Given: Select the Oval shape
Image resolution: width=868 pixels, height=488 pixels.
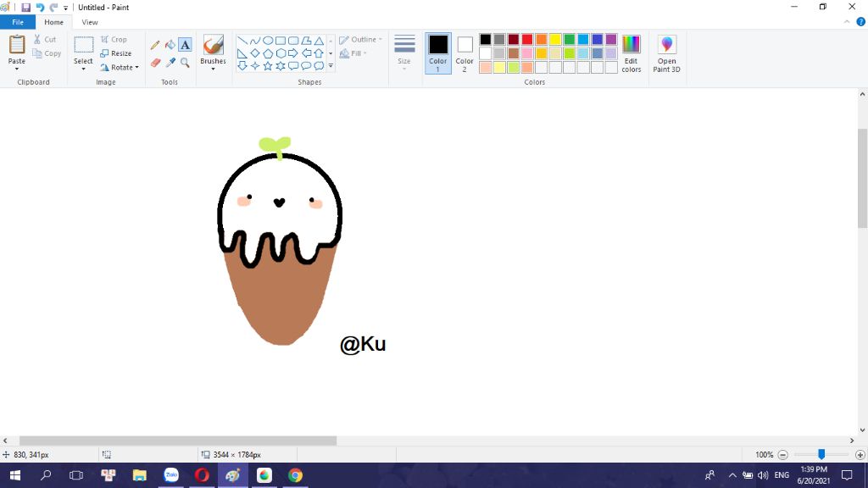Looking at the screenshot, I should click(267, 41).
